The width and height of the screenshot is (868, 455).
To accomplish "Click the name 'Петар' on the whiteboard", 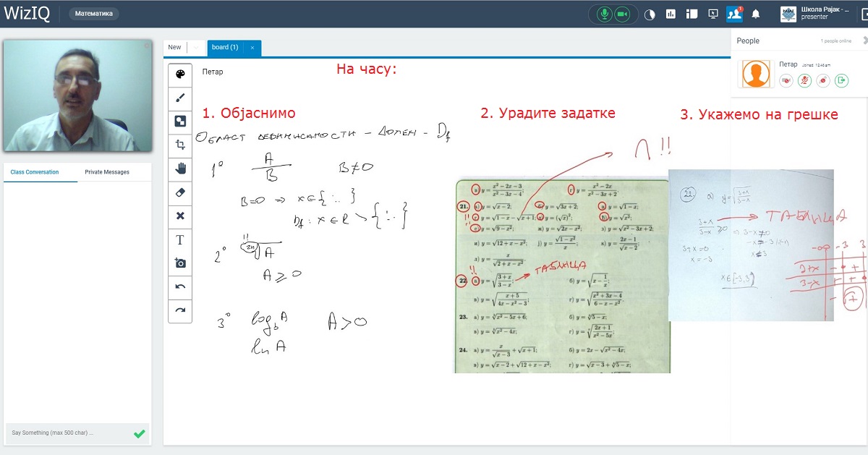I will pos(213,72).
